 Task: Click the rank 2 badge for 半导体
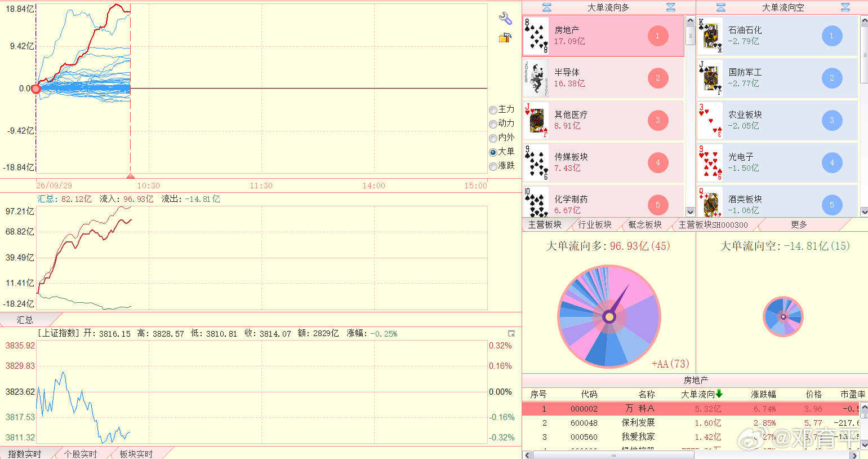click(x=657, y=78)
